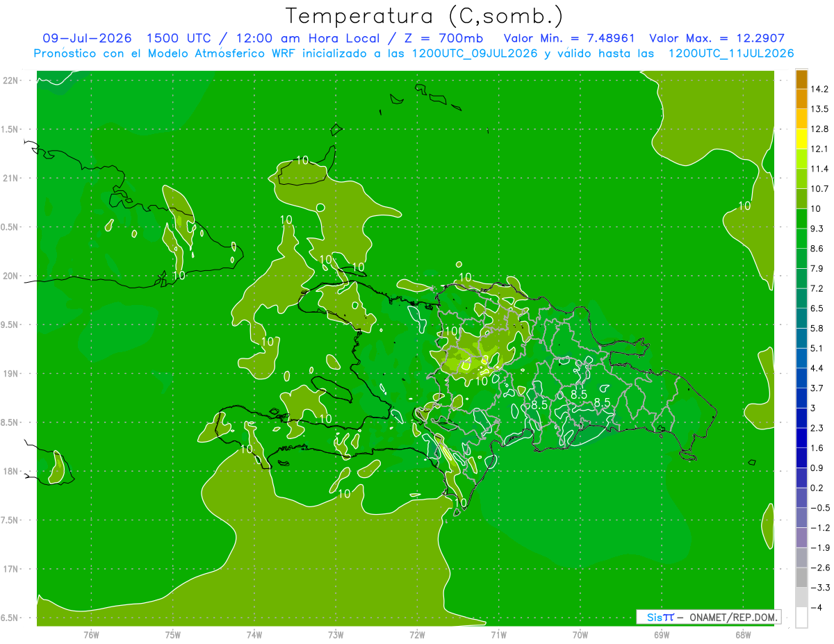Click the "18N" latitude label
This screenshot has width=834, height=644.
click(11, 472)
